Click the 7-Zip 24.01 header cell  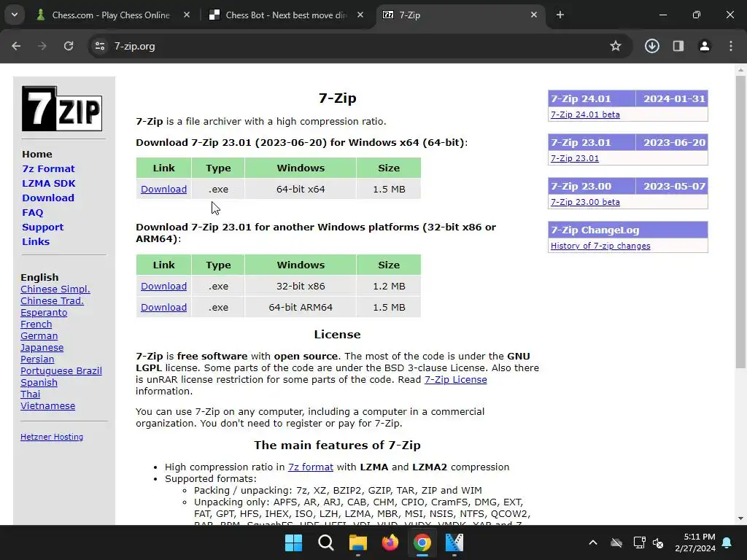pos(592,98)
